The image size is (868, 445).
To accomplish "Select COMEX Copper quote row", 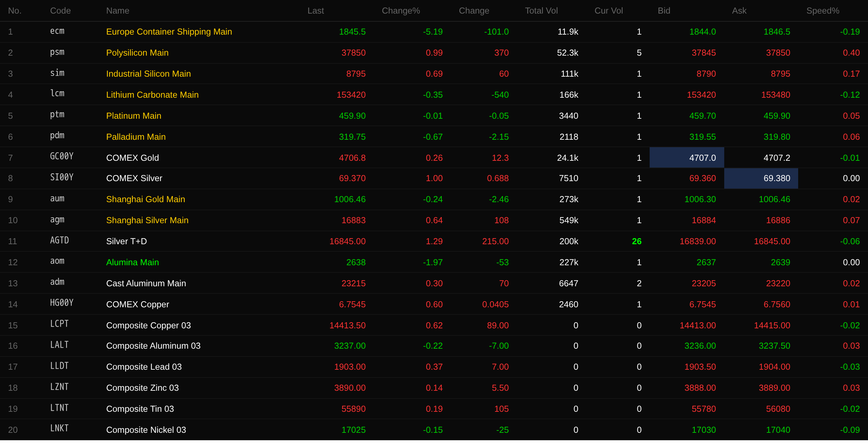I will coord(434,305).
